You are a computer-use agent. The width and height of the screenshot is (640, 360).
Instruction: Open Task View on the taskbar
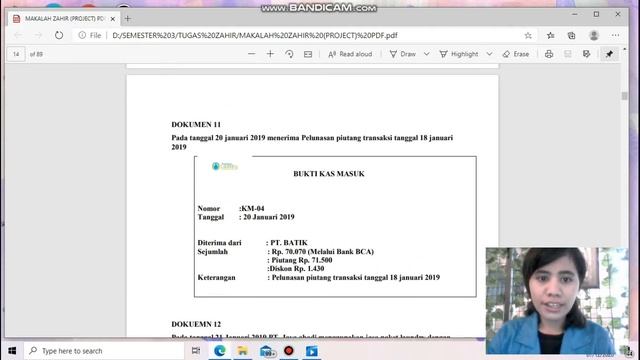(196, 351)
